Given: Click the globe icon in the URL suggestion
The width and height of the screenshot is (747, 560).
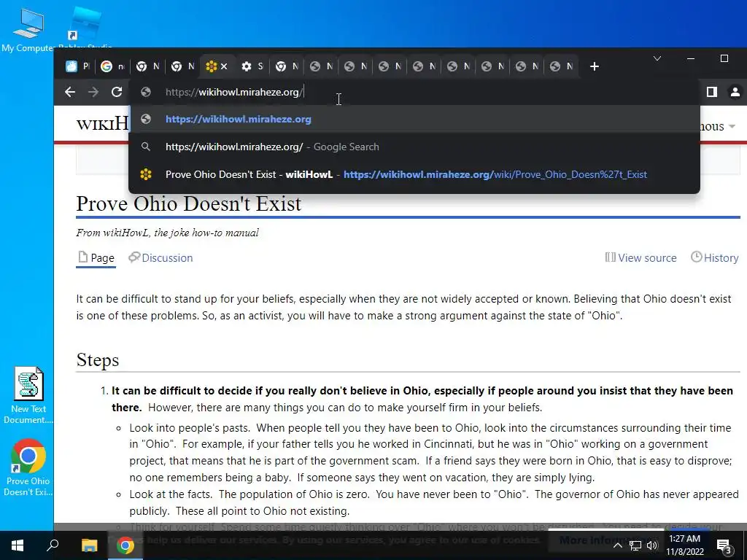Looking at the screenshot, I should pos(146,119).
